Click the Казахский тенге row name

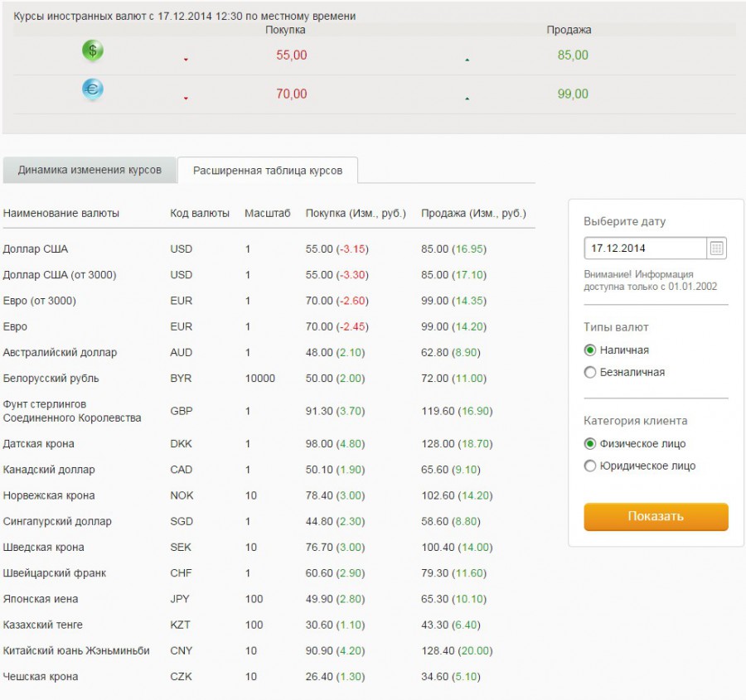43,625
